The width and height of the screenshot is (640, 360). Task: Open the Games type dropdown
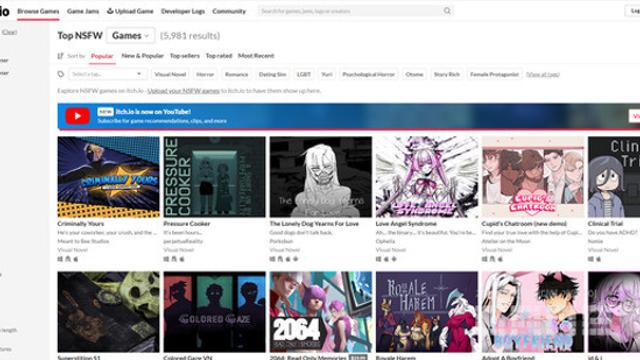(130, 36)
